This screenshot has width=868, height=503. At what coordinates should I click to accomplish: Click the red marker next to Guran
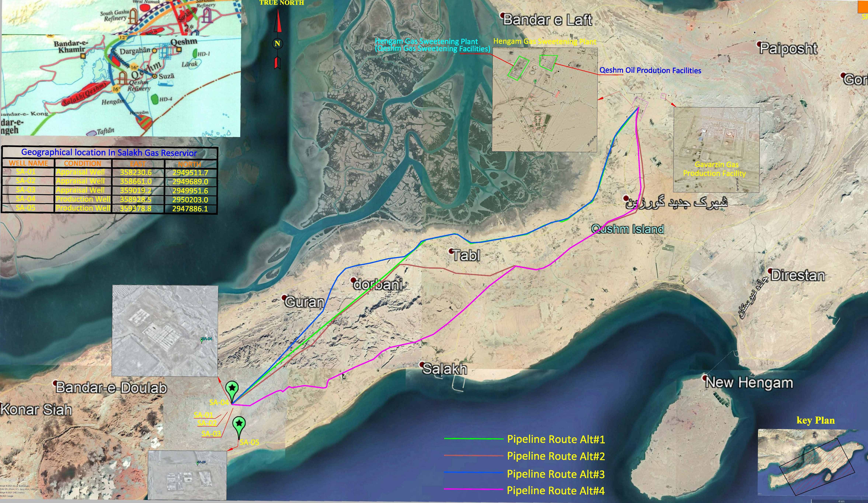pyautogui.click(x=285, y=297)
